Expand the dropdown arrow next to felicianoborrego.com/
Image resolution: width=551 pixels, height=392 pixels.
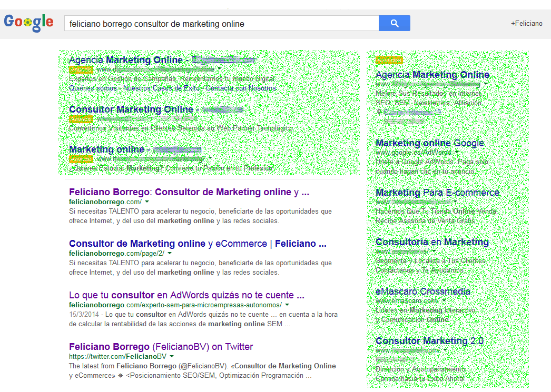tap(147, 202)
